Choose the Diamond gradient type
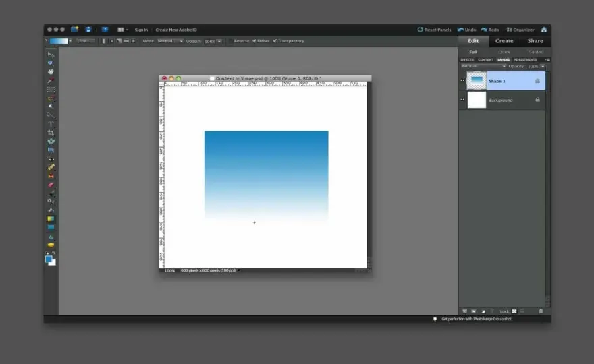Image resolution: width=594 pixels, height=364 pixels. pyautogui.click(x=133, y=41)
